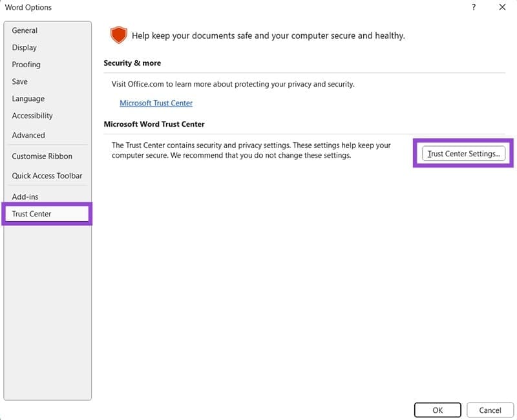Open Advanced options

28,135
